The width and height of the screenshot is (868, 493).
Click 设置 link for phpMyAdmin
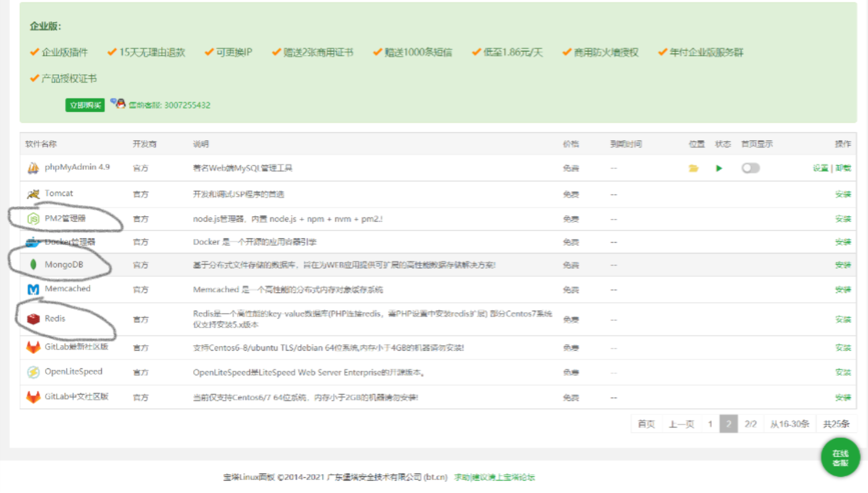tap(820, 168)
